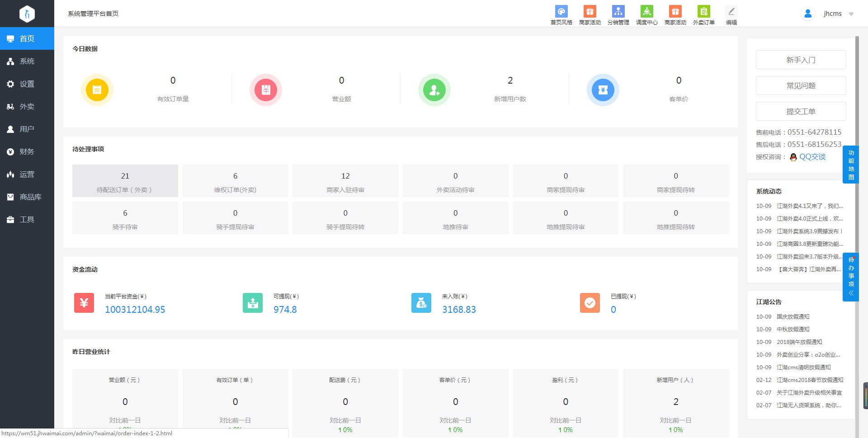Click the red 营业额 icon
Image resolution: width=868 pixels, height=438 pixels.
(265, 89)
